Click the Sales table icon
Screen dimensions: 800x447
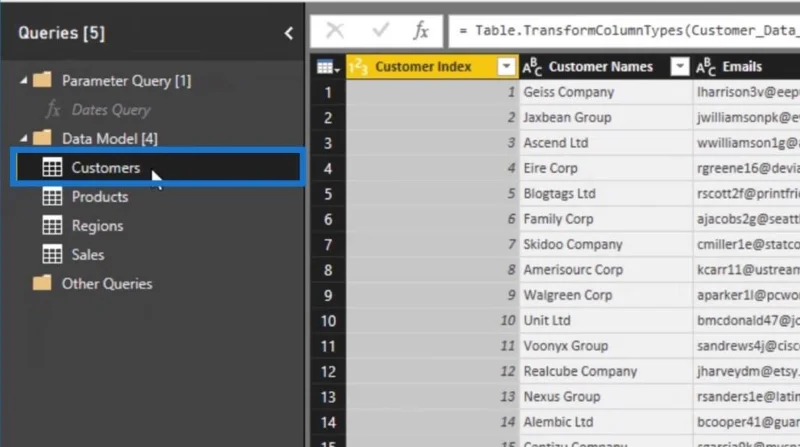[52, 254]
